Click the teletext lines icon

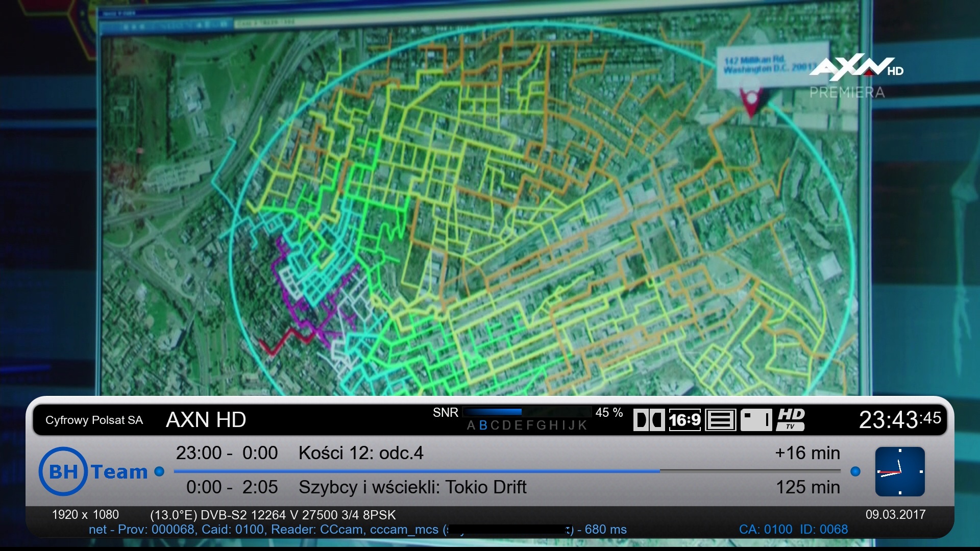tap(720, 420)
